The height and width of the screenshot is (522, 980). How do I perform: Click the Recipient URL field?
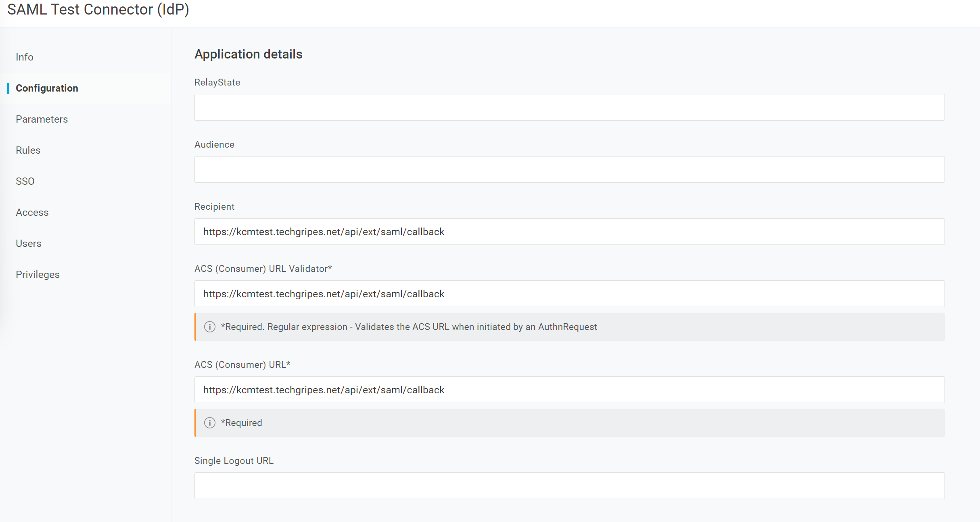click(569, 232)
